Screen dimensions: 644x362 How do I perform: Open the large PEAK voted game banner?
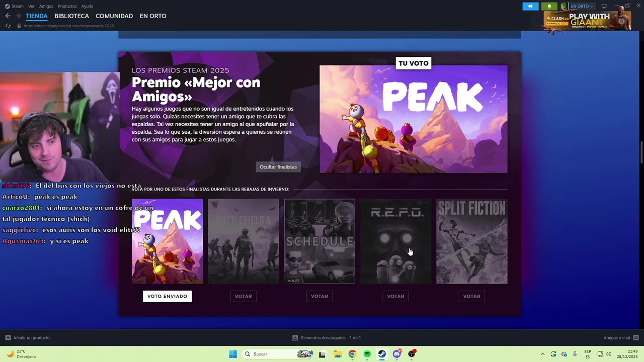pyautogui.click(x=414, y=119)
